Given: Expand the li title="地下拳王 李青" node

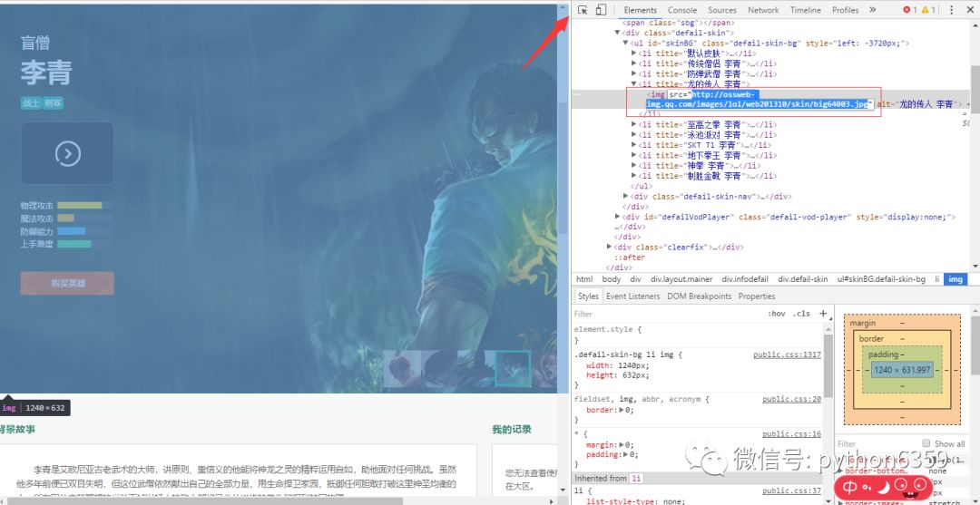Looking at the screenshot, I should point(633,155).
